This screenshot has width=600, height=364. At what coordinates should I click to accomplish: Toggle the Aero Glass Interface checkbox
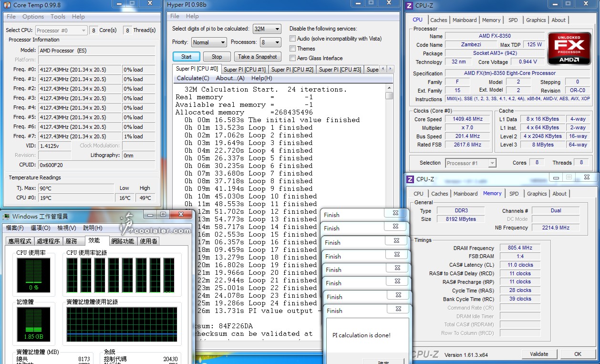click(293, 58)
